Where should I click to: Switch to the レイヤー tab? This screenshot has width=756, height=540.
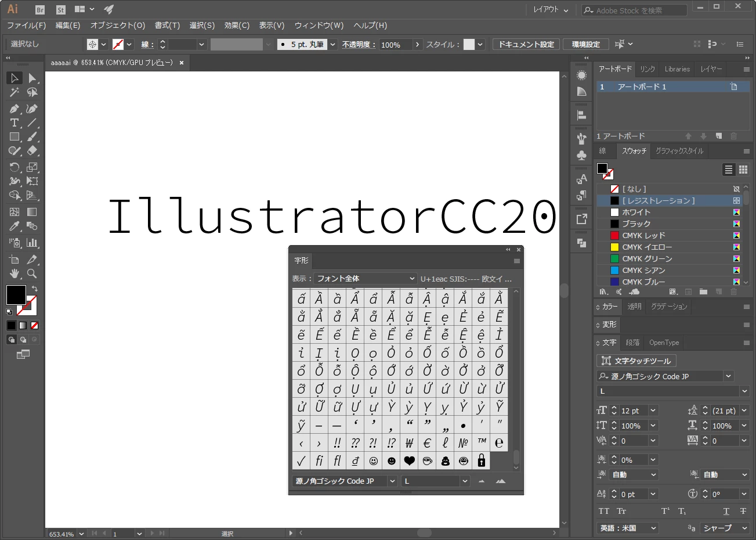pyautogui.click(x=711, y=69)
